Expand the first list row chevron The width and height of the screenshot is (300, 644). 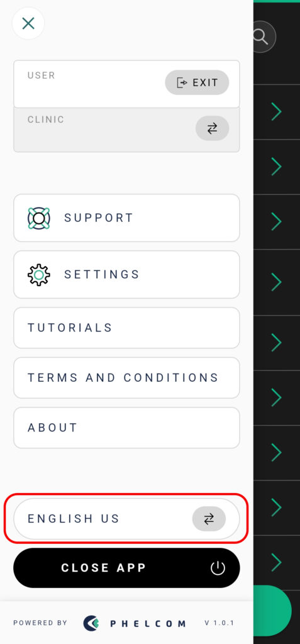tap(276, 112)
